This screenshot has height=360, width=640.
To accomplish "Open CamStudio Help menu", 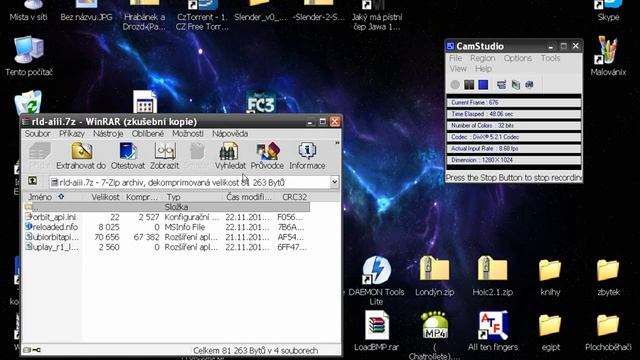I will 483,69.
